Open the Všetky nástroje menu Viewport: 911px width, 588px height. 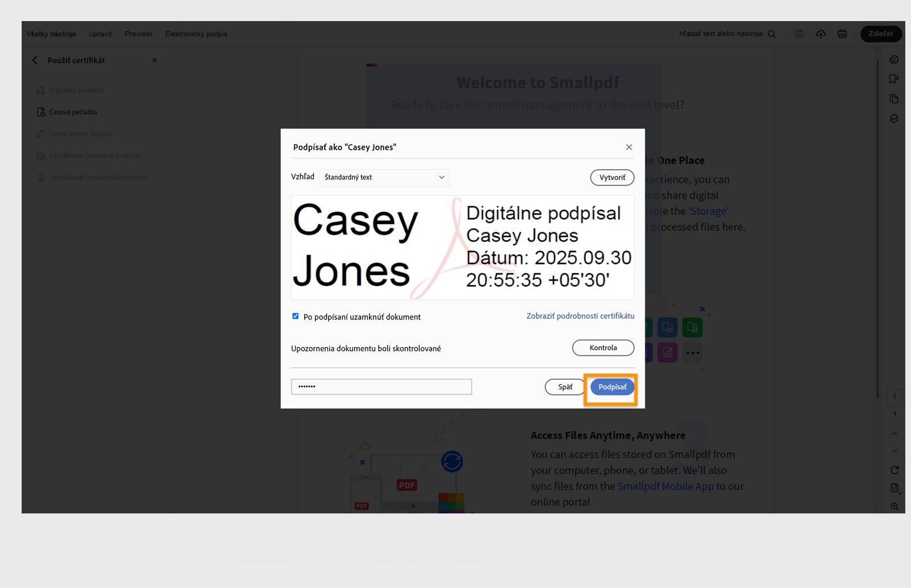51,34
